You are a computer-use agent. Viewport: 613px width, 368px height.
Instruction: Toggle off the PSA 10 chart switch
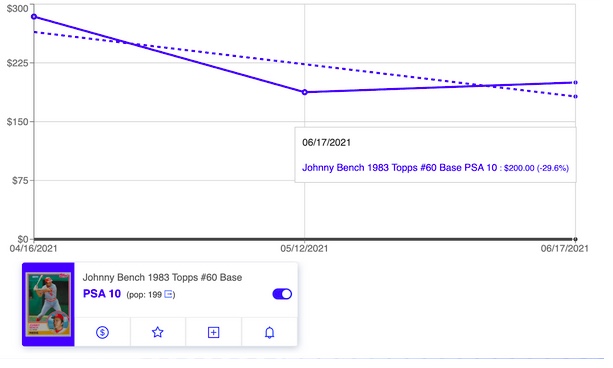[x=282, y=294]
